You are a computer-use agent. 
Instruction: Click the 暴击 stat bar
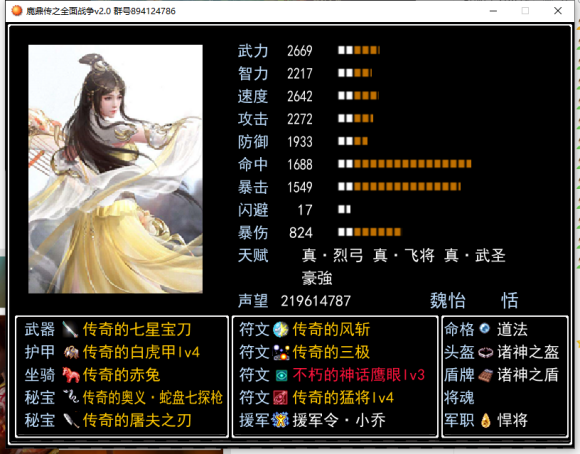(399, 186)
